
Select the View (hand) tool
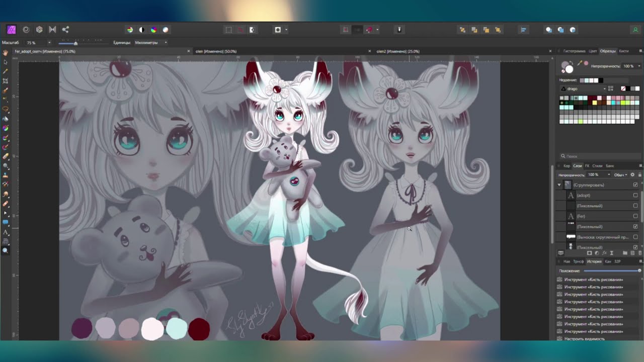(6, 52)
